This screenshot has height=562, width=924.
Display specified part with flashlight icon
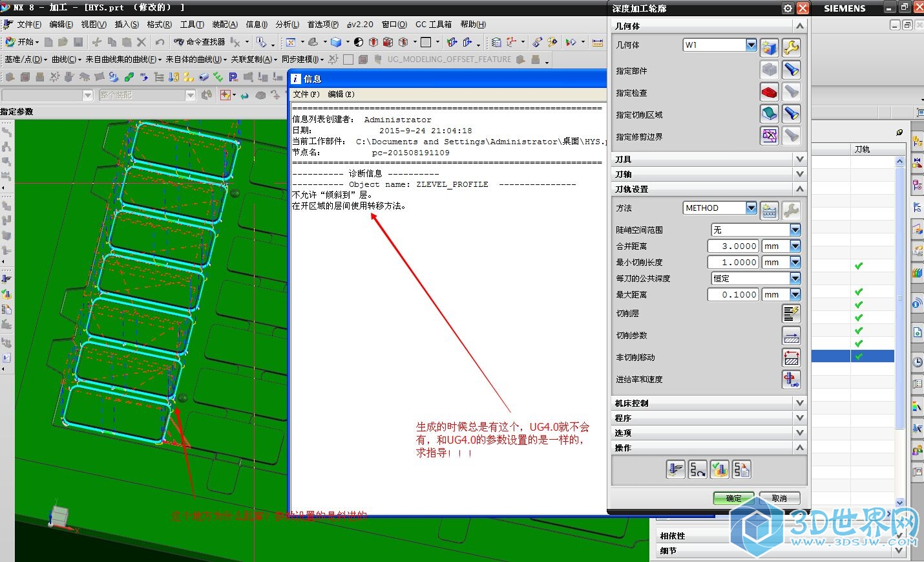pos(792,70)
